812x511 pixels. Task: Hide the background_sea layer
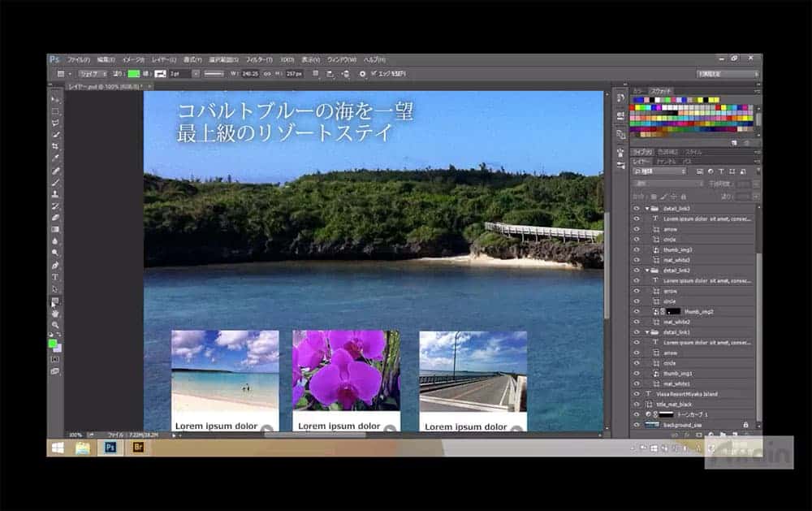pyautogui.click(x=637, y=425)
